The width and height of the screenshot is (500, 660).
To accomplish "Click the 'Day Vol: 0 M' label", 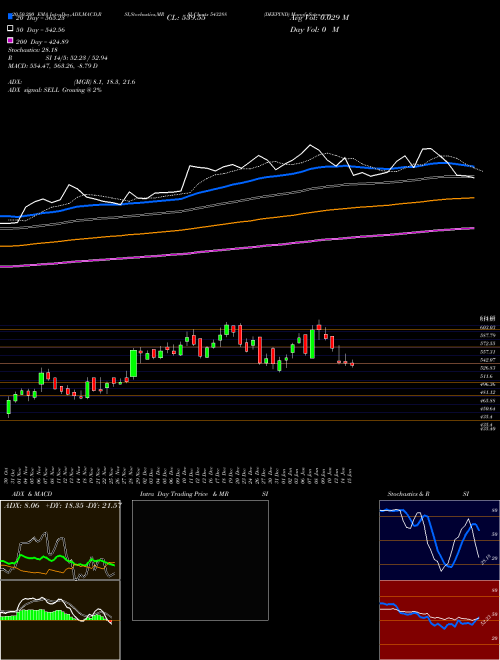I will (314, 29).
